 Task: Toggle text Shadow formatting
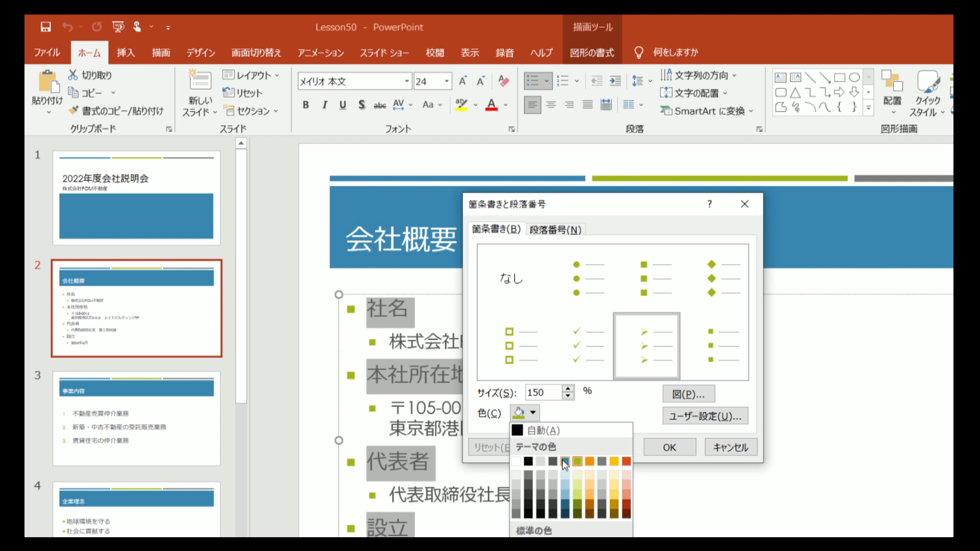coord(361,105)
